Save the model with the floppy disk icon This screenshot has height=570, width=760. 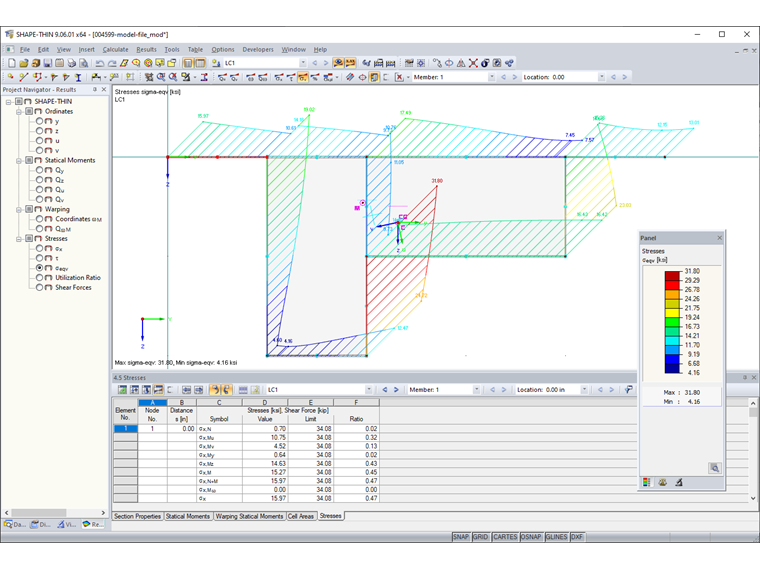(x=48, y=63)
